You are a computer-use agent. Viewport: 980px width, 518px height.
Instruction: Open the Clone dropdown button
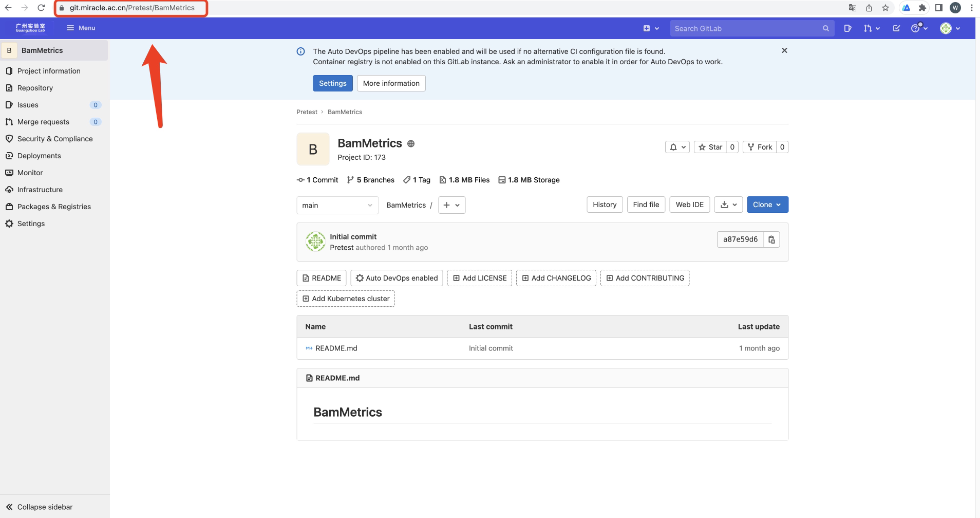(767, 205)
